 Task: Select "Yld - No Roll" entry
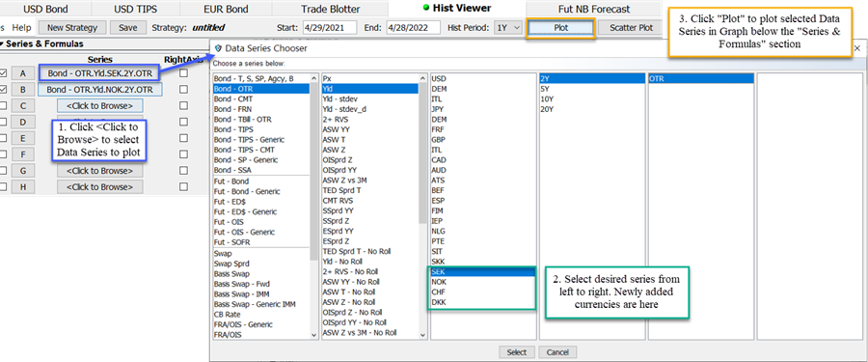370,261
